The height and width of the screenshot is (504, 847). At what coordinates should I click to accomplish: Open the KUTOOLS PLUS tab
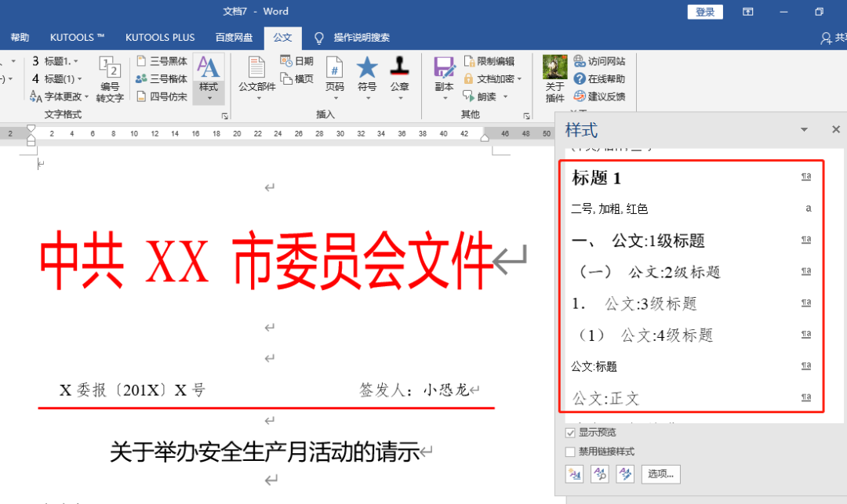[160, 37]
